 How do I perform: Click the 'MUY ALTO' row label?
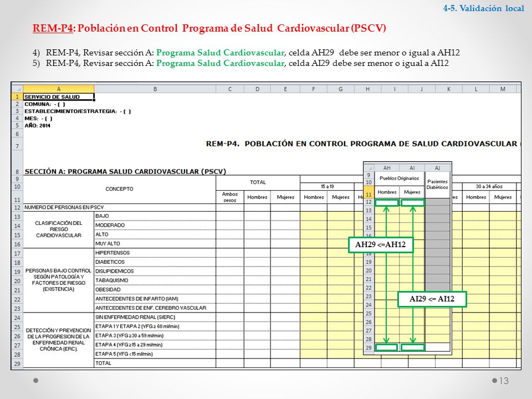[x=155, y=244]
